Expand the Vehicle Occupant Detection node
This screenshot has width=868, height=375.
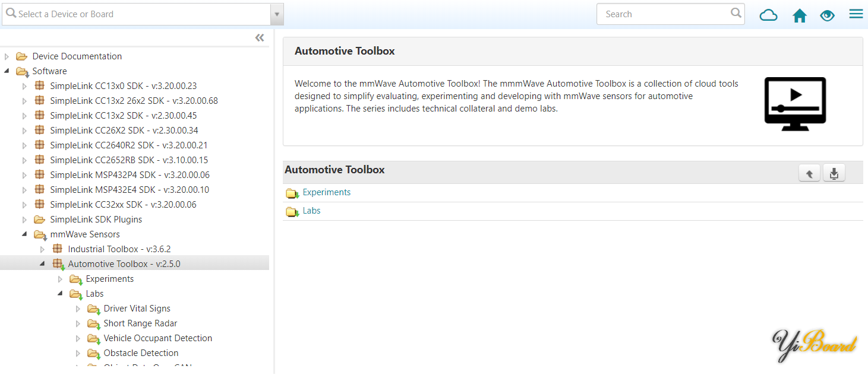coord(78,338)
